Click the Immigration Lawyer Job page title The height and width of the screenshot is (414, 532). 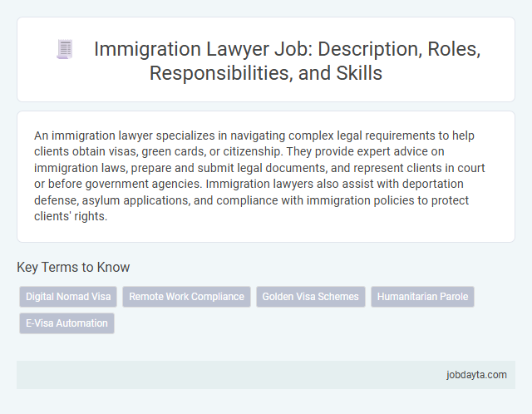287,61
